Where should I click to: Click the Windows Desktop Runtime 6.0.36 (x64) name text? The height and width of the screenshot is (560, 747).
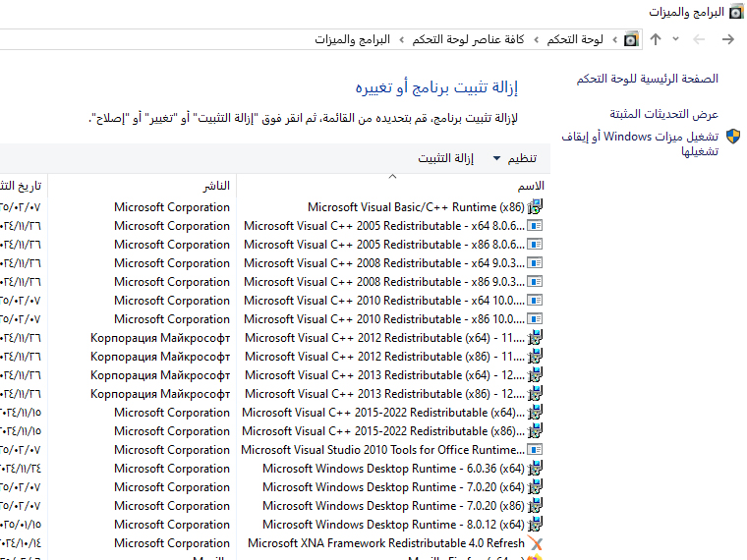[x=393, y=469]
